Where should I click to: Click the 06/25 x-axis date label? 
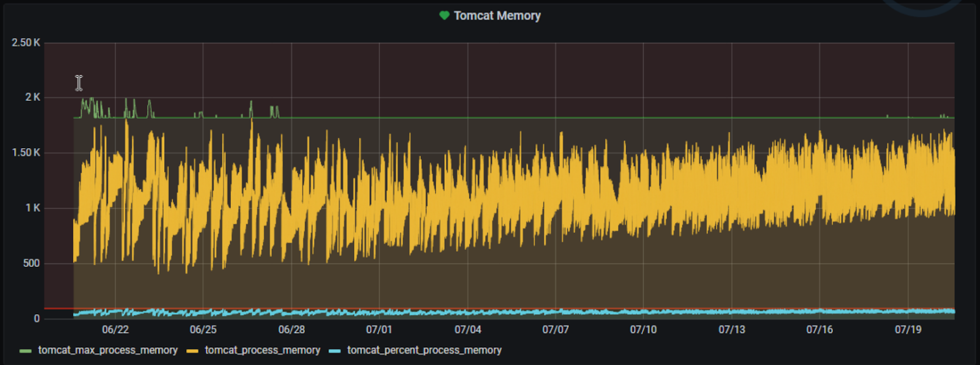point(203,329)
